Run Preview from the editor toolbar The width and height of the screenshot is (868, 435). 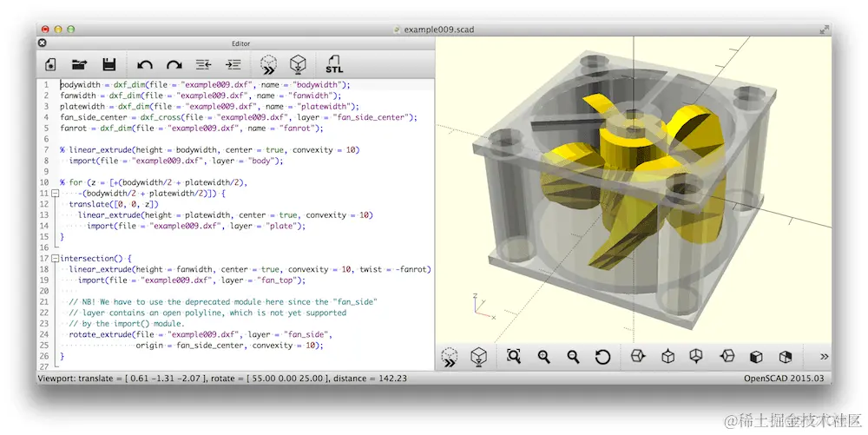[x=268, y=65]
